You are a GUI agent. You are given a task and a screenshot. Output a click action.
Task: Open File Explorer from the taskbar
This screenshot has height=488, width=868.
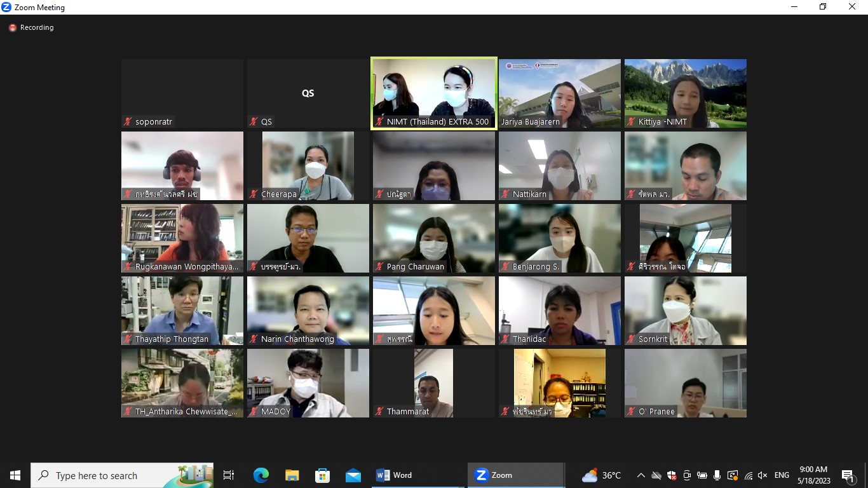(x=292, y=475)
